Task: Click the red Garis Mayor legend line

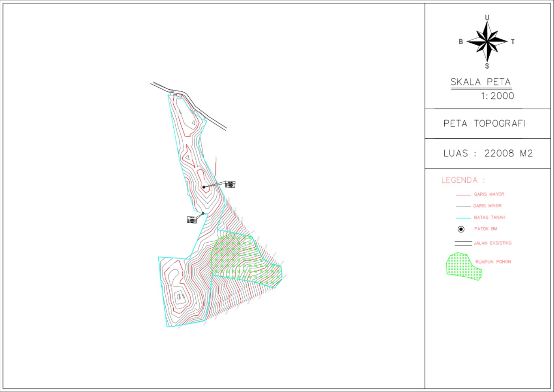Action: point(463,195)
